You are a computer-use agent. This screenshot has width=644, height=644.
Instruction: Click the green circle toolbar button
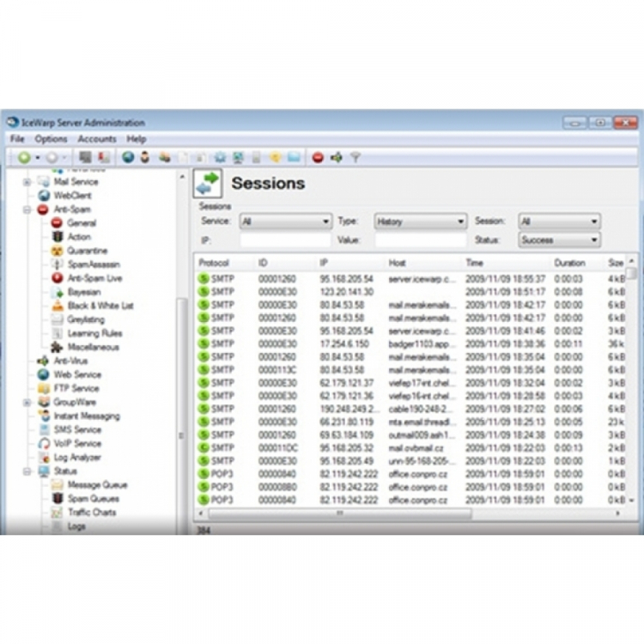[x=24, y=157]
